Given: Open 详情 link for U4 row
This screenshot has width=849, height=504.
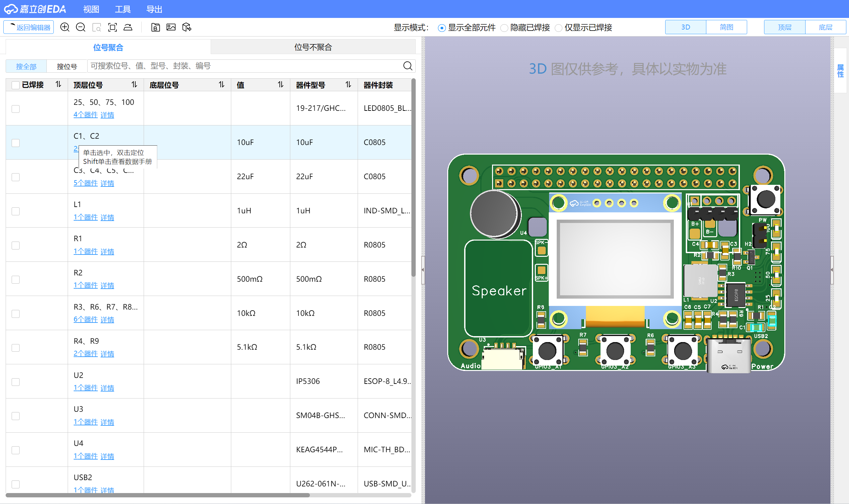Looking at the screenshot, I should pos(107,456).
